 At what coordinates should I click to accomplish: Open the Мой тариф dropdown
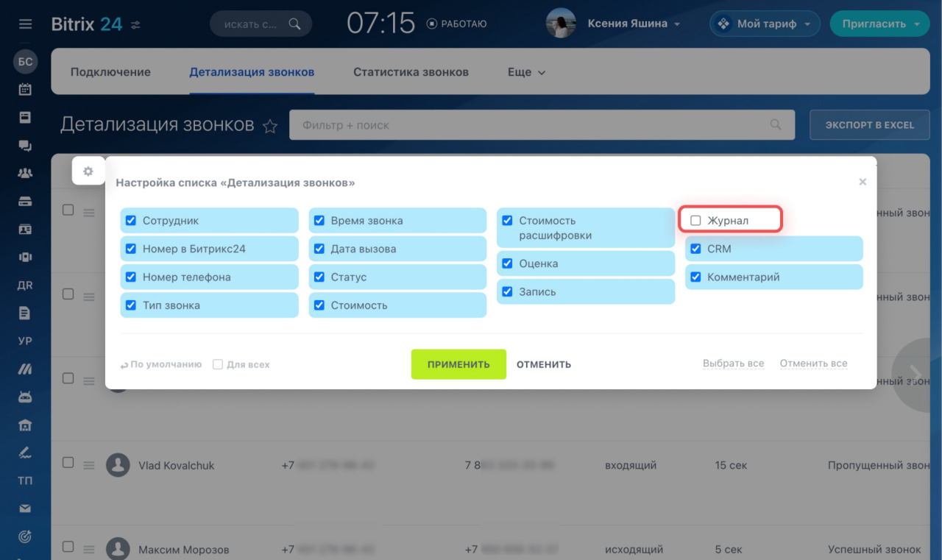tap(765, 24)
